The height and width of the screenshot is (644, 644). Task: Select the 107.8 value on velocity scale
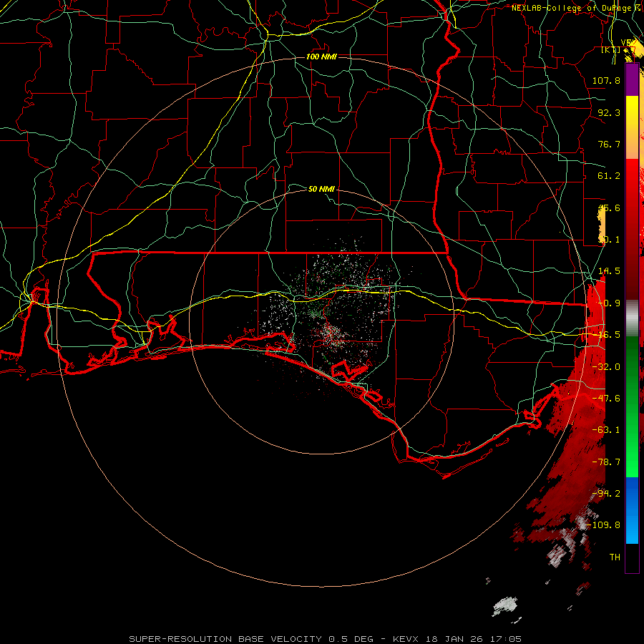tap(606, 80)
